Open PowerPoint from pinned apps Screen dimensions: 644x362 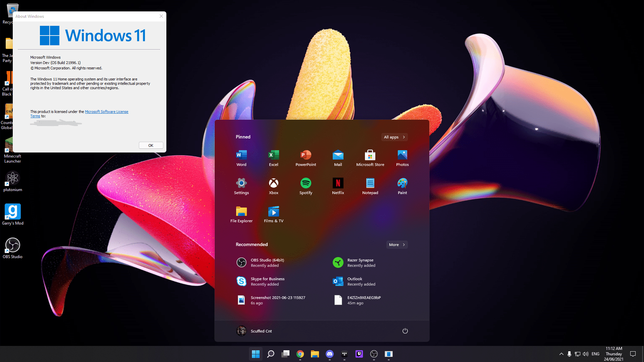pyautogui.click(x=306, y=155)
